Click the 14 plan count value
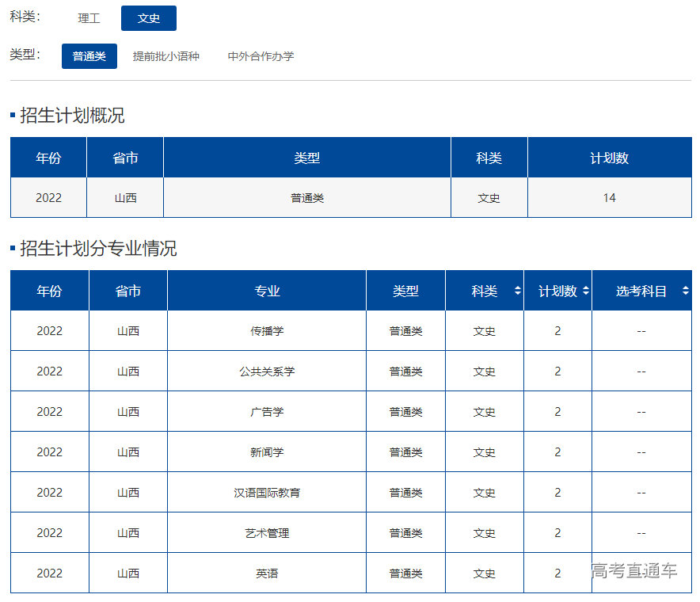The height and width of the screenshot is (602, 700). [610, 197]
